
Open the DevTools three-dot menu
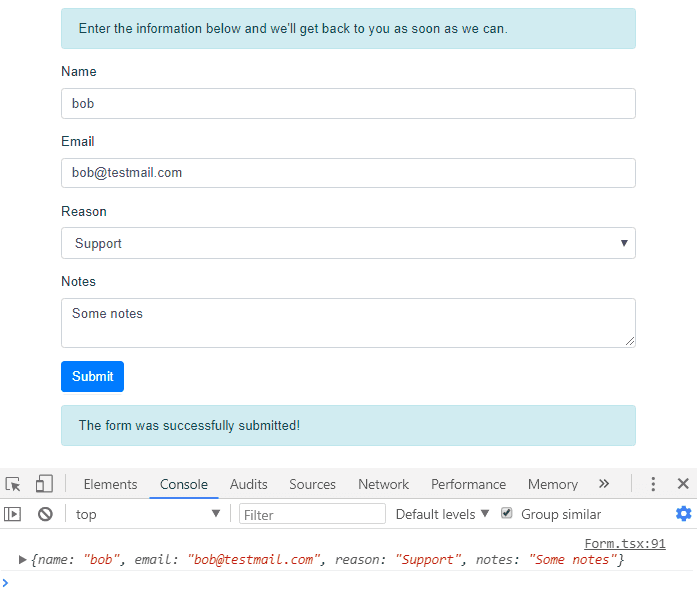click(x=653, y=484)
